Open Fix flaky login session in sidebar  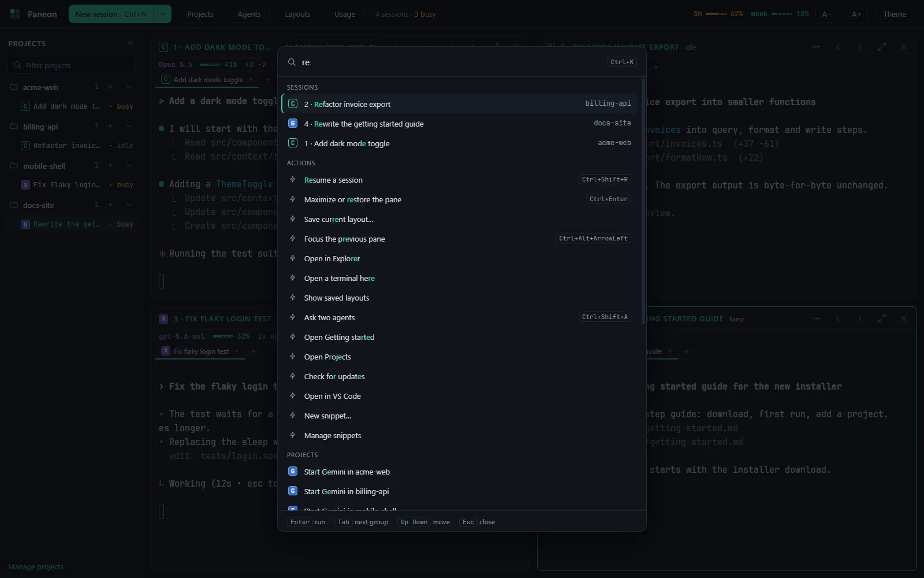[77, 185]
